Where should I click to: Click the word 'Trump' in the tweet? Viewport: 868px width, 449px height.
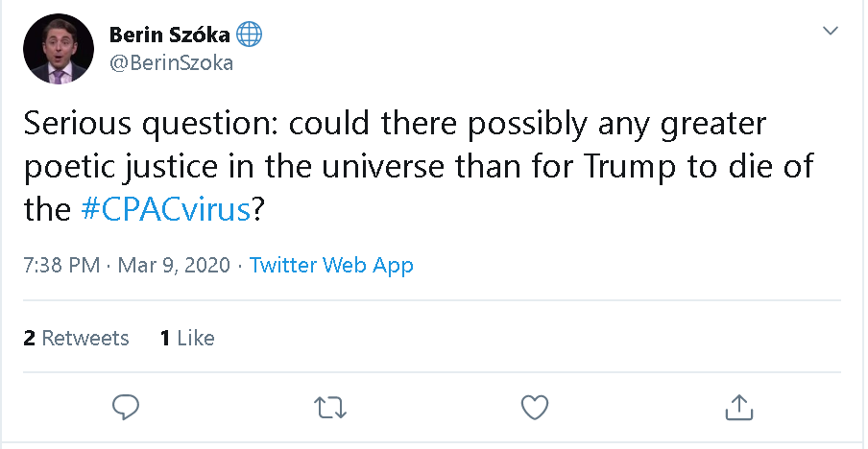click(635, 168)
